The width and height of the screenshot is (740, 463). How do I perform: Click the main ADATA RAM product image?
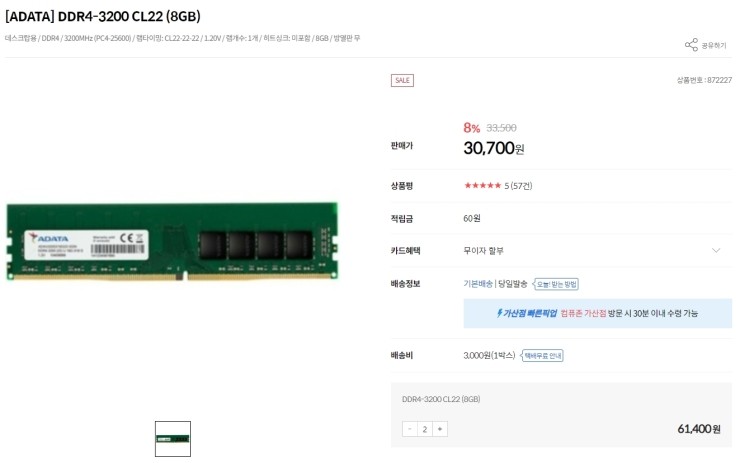pyautogui.click(x=173, y=242)
